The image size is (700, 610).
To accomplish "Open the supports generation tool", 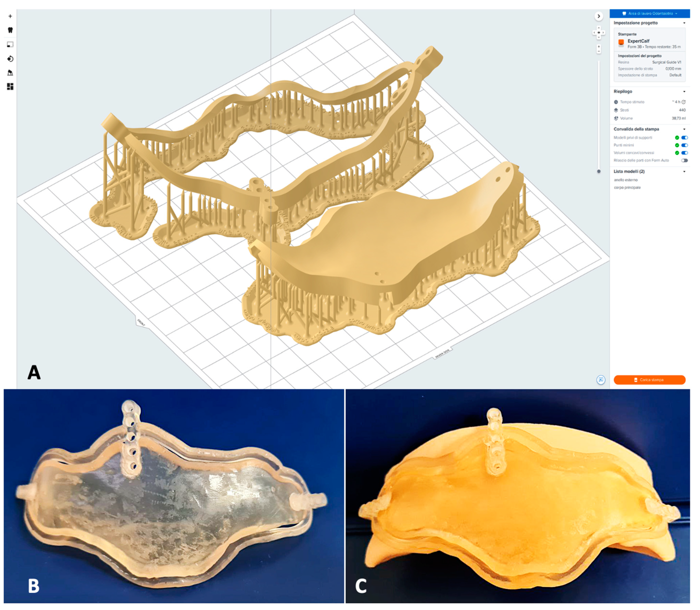I will point(10,72).
